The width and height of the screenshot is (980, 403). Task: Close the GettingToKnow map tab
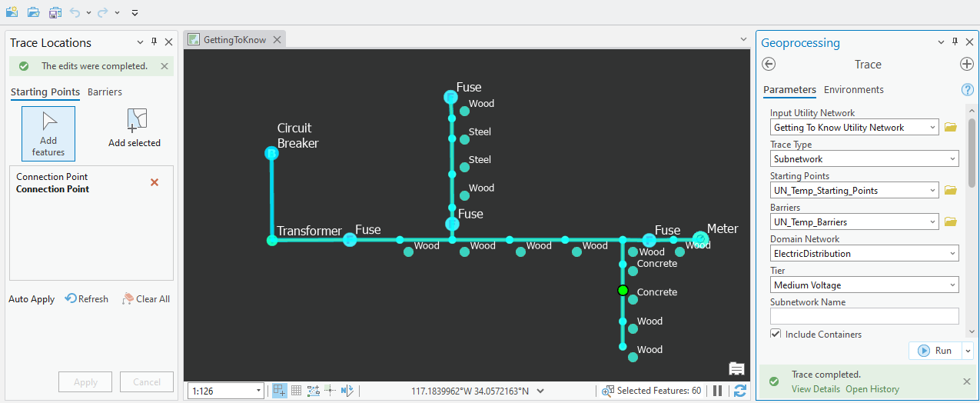point(277,39)
